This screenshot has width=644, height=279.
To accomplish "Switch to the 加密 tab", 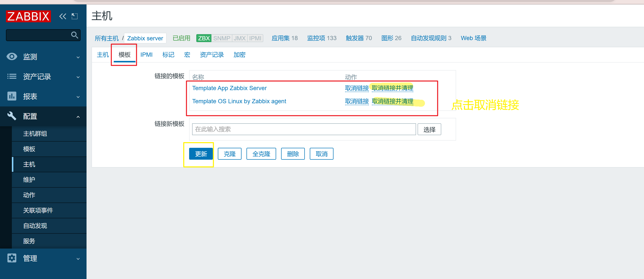I will [x=239, y=55].
